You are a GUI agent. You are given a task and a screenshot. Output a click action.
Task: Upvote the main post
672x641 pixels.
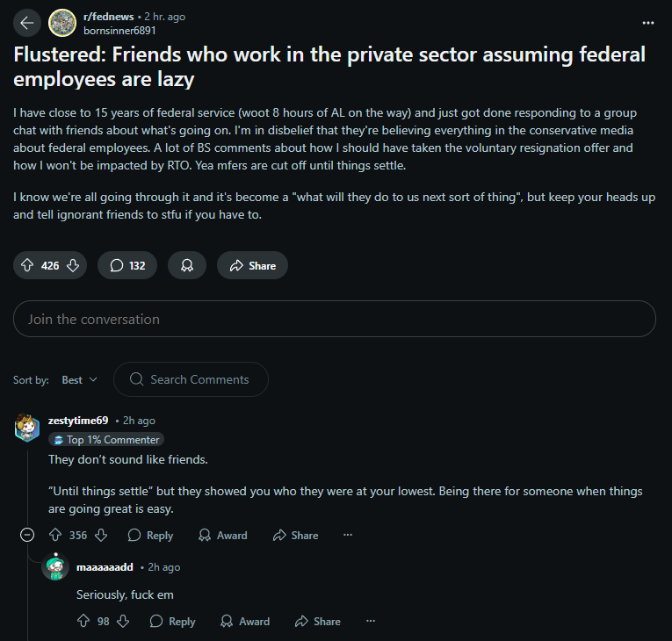27,265
